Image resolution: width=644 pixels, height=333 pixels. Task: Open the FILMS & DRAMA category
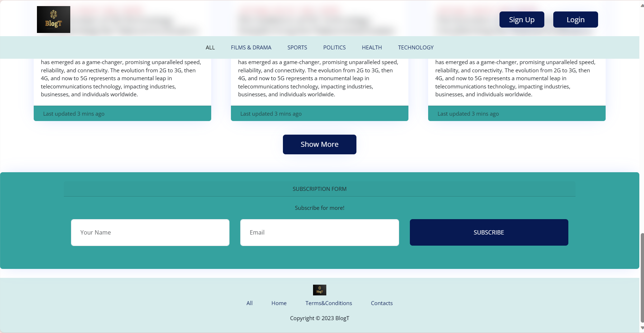coord(251,48)
